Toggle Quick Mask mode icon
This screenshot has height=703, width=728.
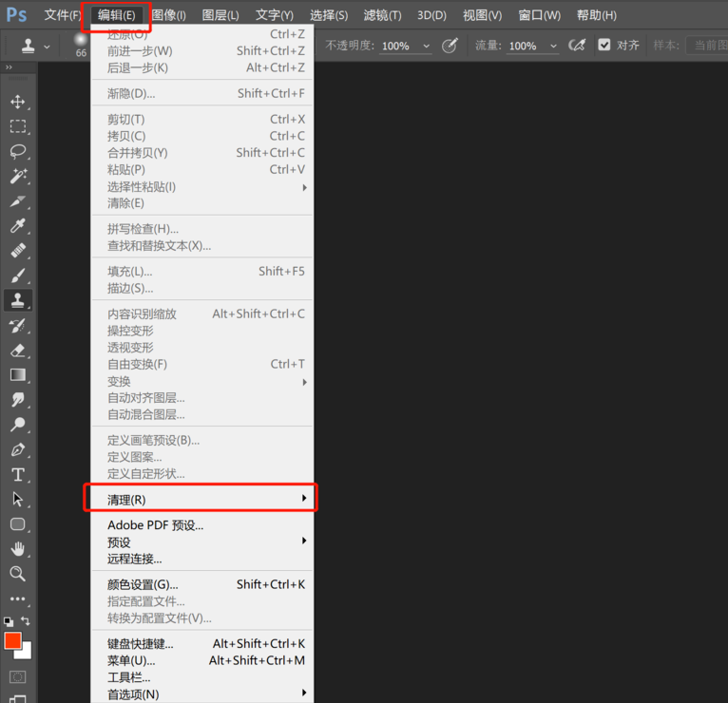click(18, 676)
